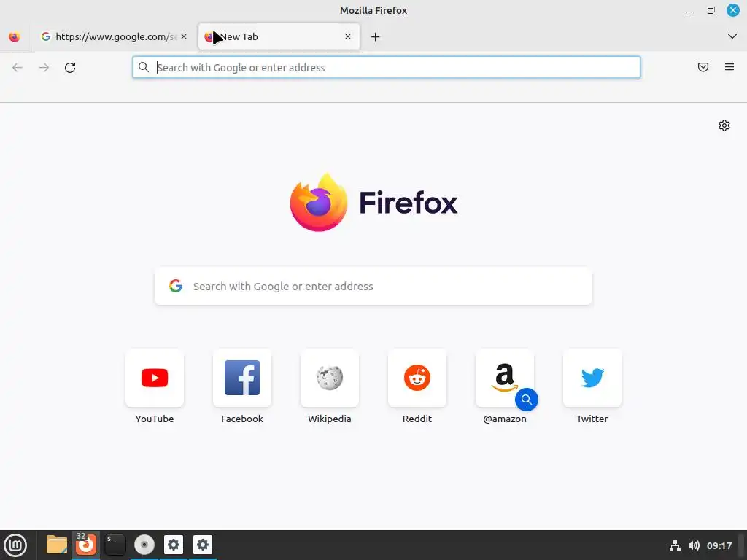Open the file manager from taskbar

coord(57,545)
